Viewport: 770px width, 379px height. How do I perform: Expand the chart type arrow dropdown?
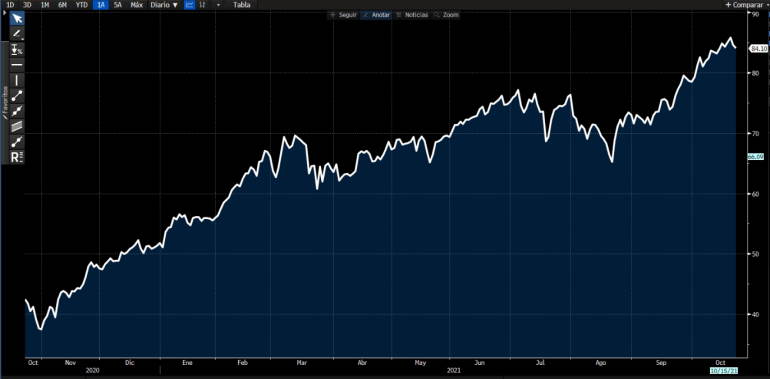[x=219, y=5]
